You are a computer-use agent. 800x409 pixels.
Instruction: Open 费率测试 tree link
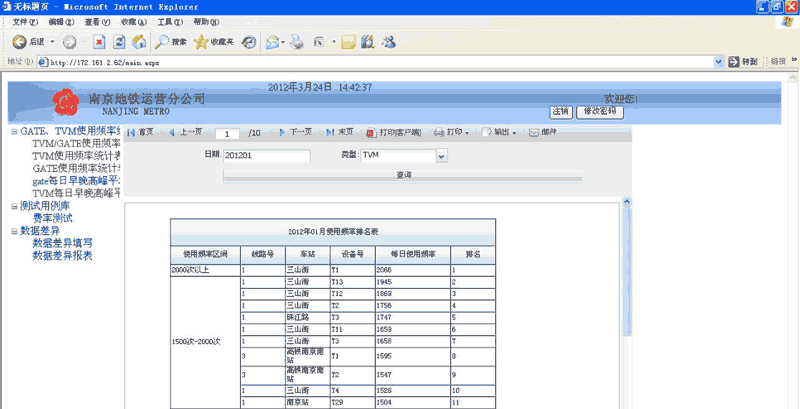point(53,219)
